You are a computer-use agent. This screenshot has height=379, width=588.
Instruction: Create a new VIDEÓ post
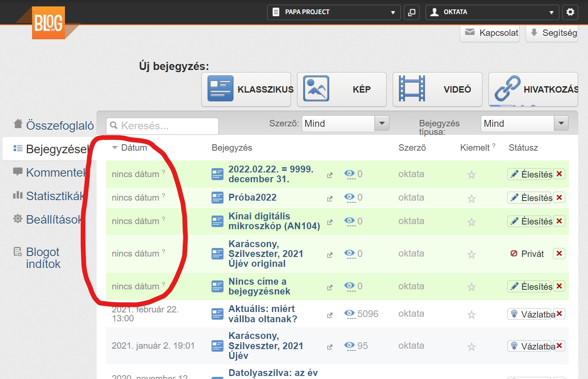point(438,89)
